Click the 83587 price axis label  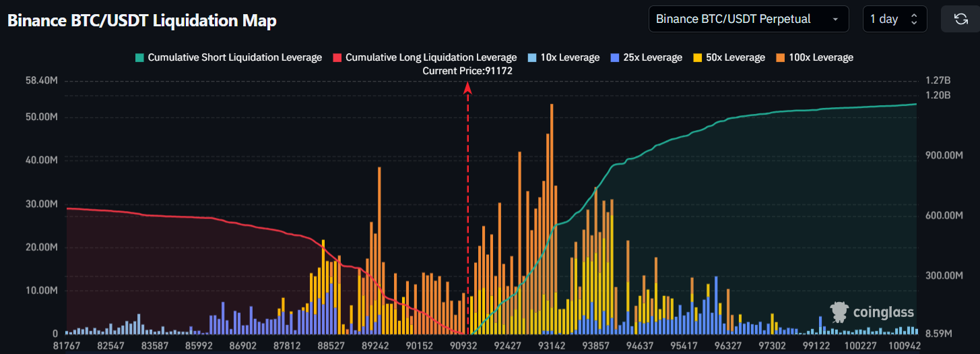tap(154, 345)
